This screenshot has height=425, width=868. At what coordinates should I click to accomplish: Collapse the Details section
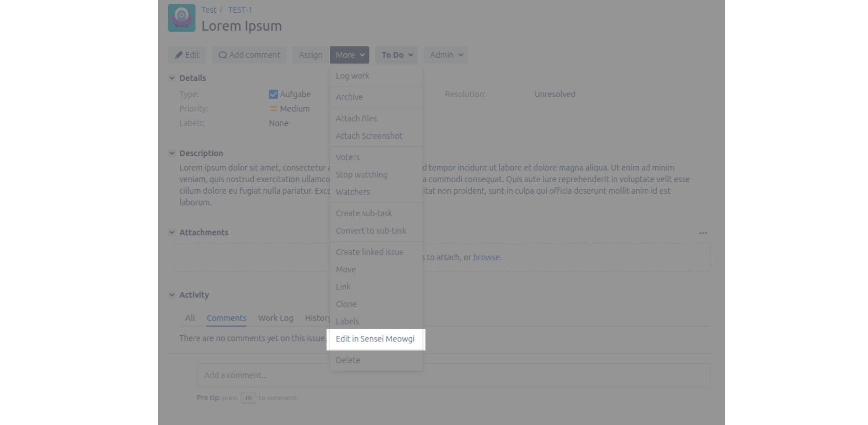pyautogui.click(x=172, y=78)
